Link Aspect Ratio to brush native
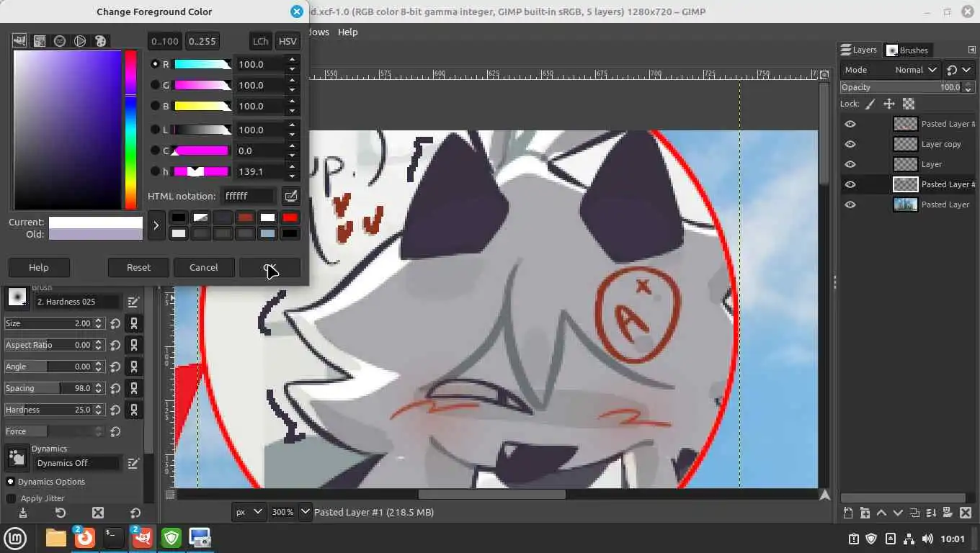Viewport: 980px width, 553px height. click(x=133, y=345)
